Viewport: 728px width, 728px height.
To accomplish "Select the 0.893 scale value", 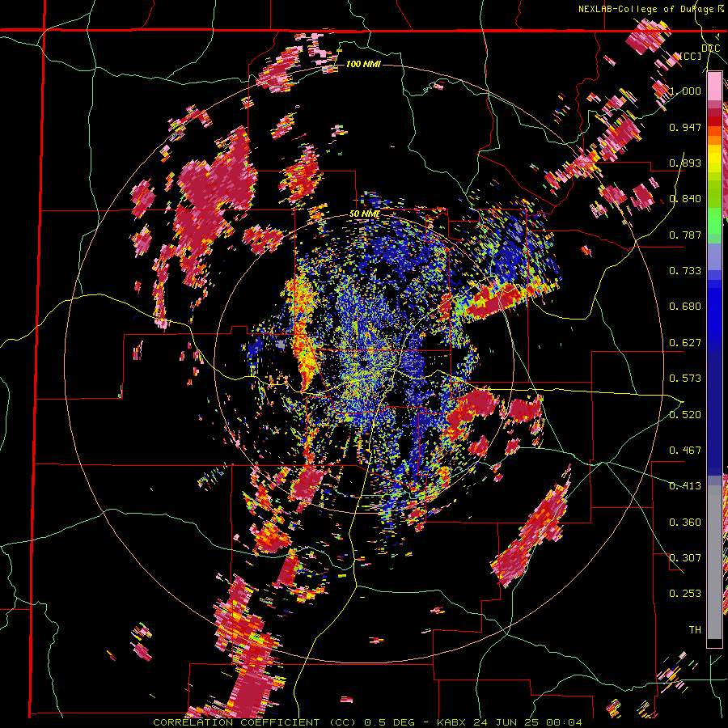I will 685,163.
